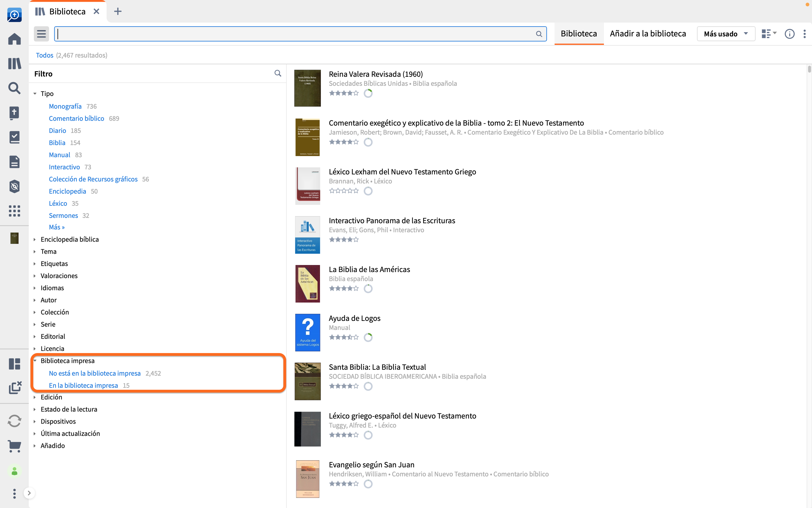This screenshot has width=812, height=508.
Task: Collapse the Biblioteca impresa filter section
Action: (x=35, y=360)
